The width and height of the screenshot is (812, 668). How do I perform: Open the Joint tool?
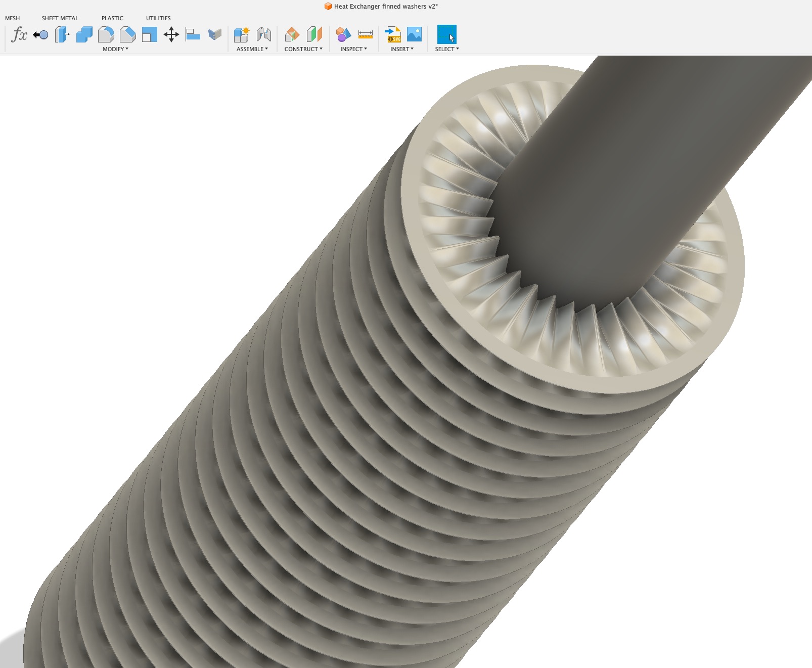263,34
